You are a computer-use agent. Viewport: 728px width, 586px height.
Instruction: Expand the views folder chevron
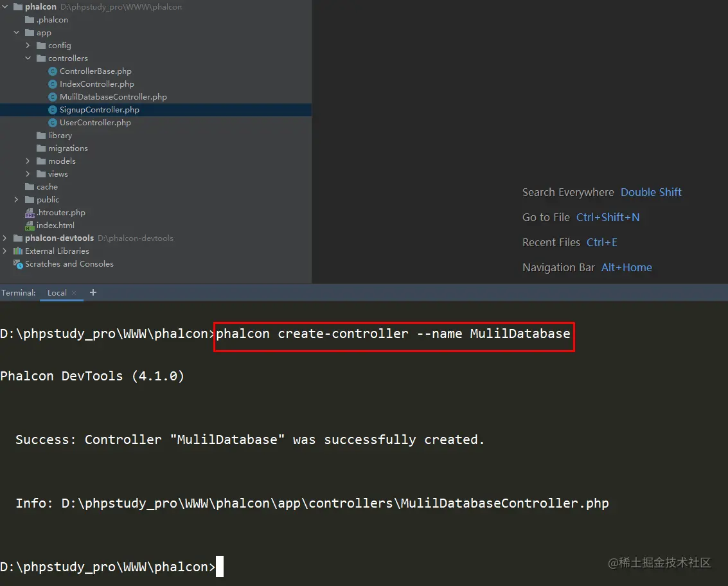(28, 173)
